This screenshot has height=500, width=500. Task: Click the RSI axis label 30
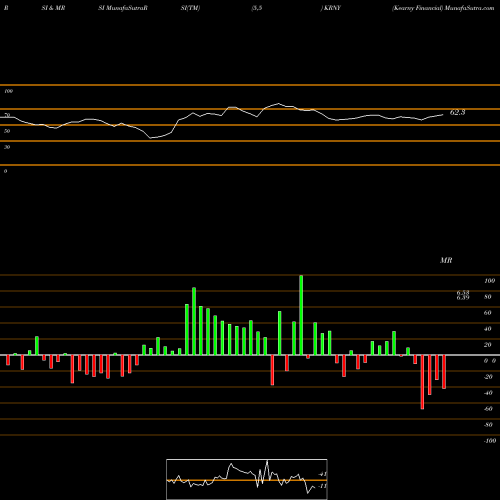tap(7, 147)
